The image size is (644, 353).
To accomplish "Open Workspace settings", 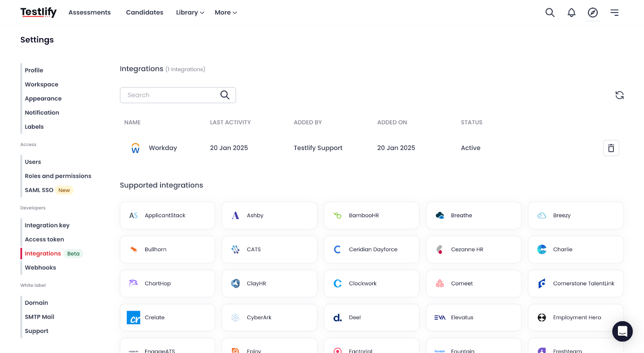I will tap(41, 84).
